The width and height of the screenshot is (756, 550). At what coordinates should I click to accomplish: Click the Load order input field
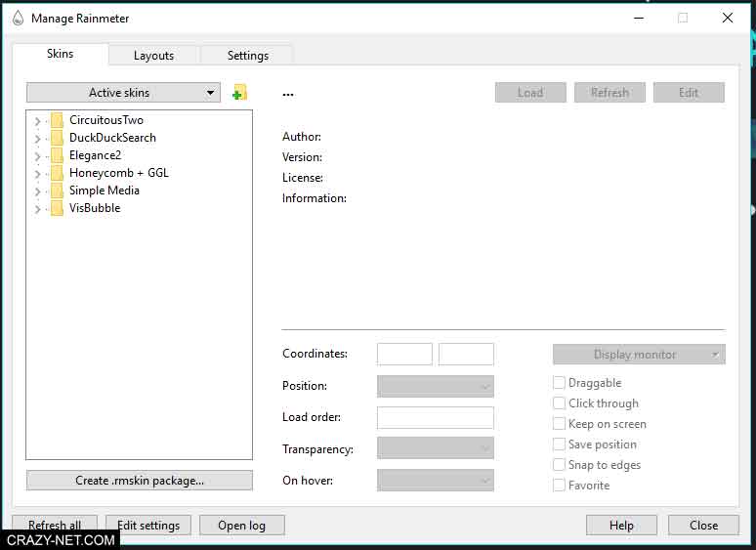[436, 417]
